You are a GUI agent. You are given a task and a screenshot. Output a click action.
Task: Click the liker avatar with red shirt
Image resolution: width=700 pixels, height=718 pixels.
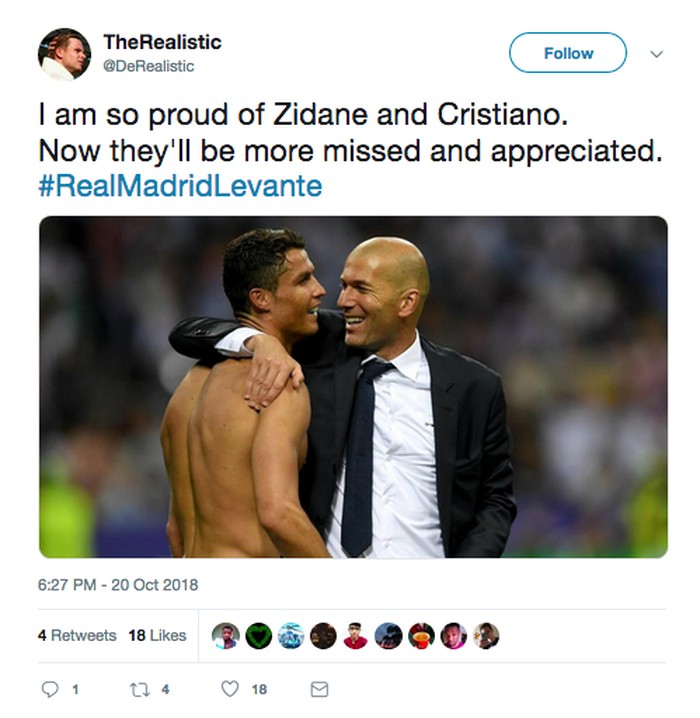coord(356,636)
